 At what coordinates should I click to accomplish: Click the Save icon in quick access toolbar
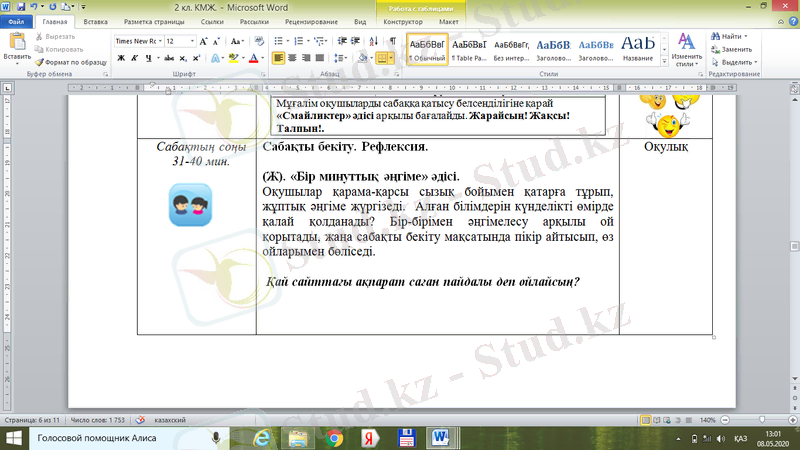(x=21, y=6)
